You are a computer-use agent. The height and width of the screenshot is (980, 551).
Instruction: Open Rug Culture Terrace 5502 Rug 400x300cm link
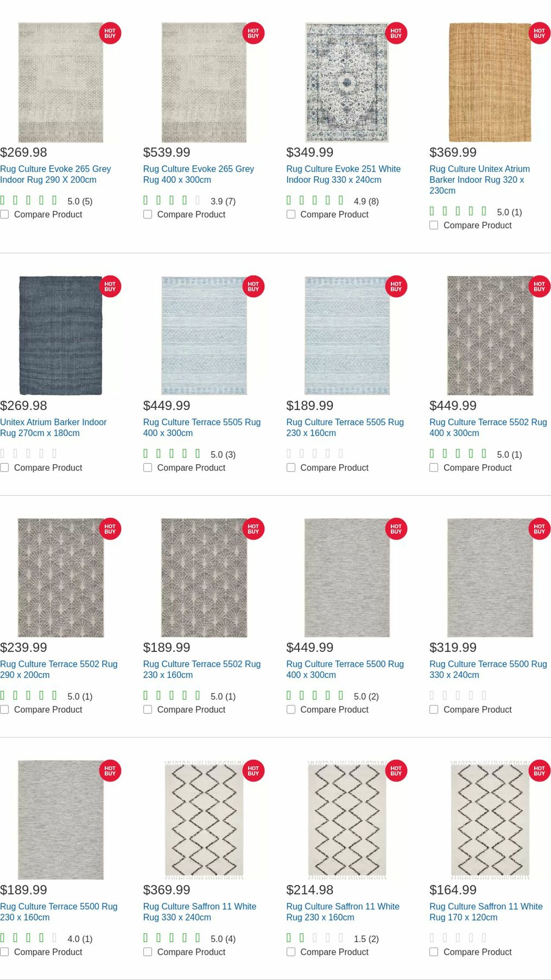[488, 427]
